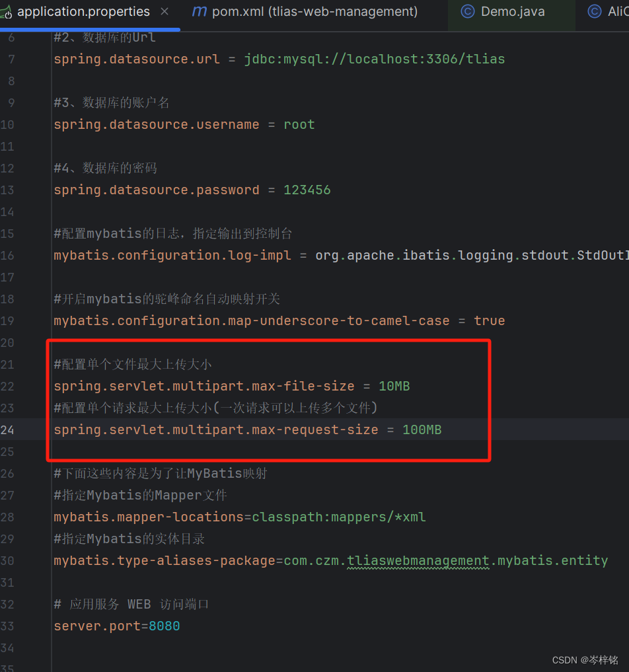The height and width of the screenshot is (672, 629).
Task: Click the comment #指定Mybatis的实体目录
Action: [129, 539]
